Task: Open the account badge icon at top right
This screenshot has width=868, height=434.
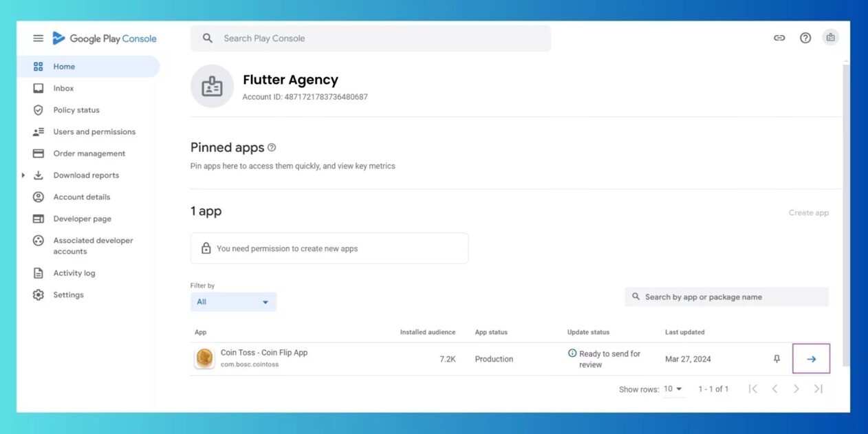Action: coord(831,38)
